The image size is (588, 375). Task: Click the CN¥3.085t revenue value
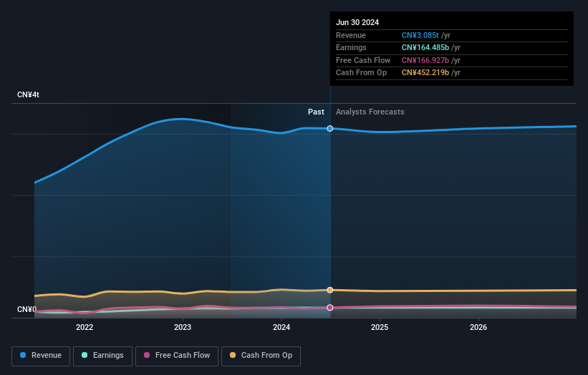[420, 35]
